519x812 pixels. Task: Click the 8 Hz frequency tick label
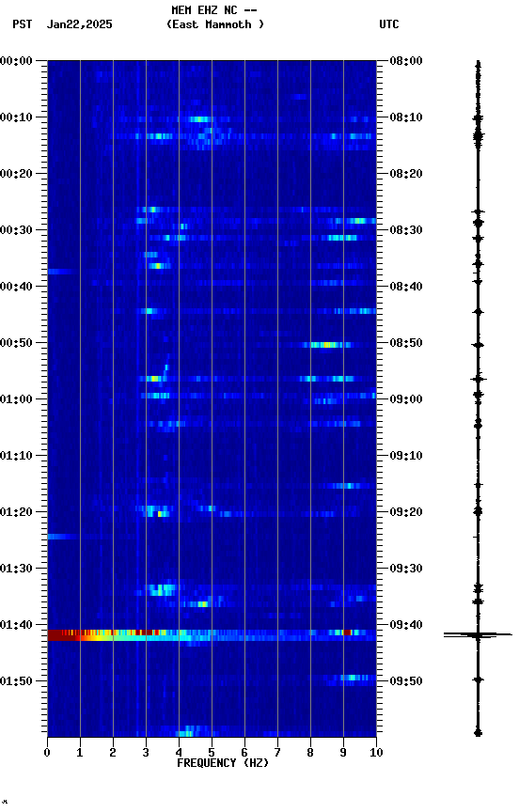310,753
